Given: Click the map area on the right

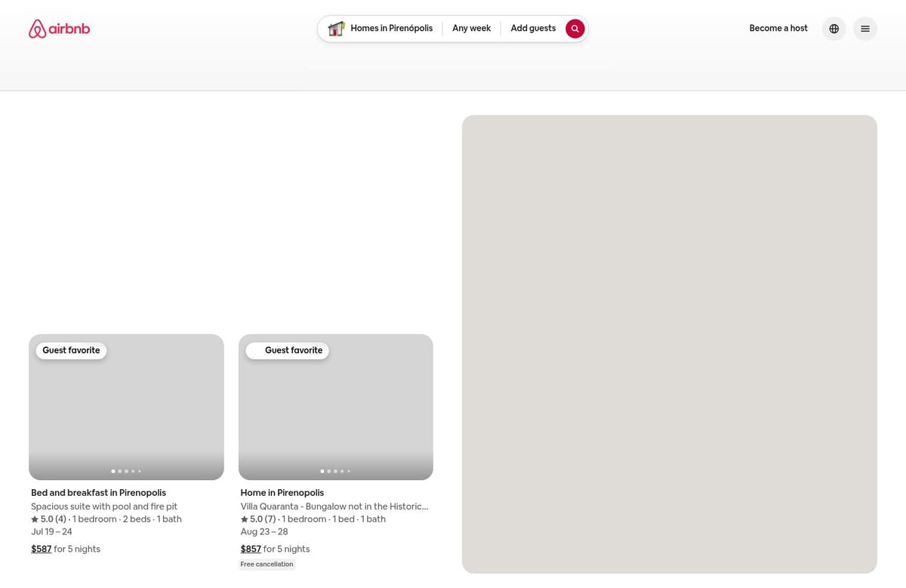Looking at the screenshot, I should pos(670,344).
